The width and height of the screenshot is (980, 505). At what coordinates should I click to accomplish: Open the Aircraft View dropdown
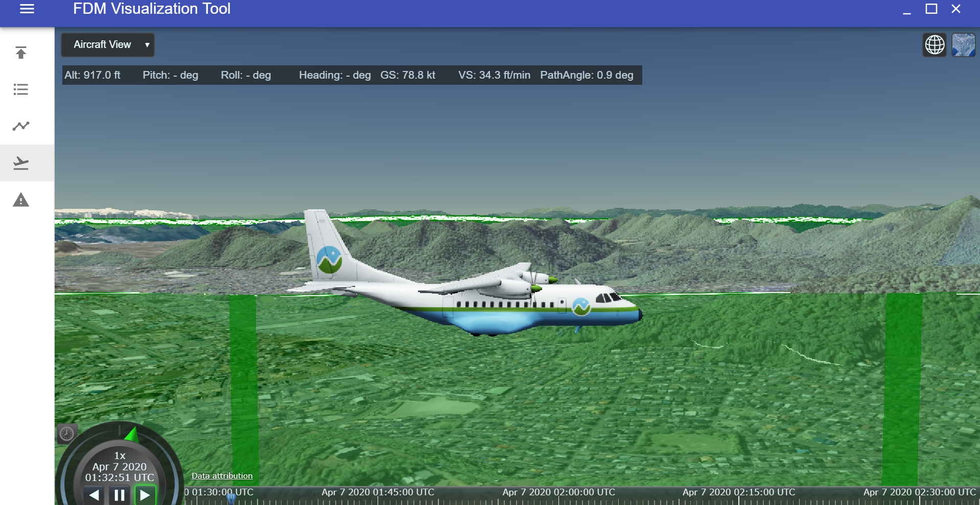tap(108, 44)
